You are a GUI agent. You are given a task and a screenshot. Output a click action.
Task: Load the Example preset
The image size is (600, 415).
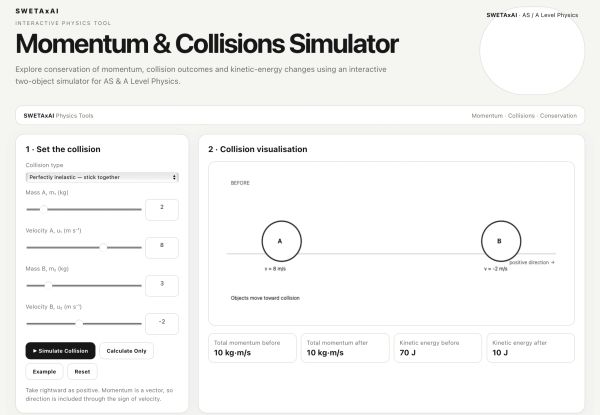click(44, 371)
